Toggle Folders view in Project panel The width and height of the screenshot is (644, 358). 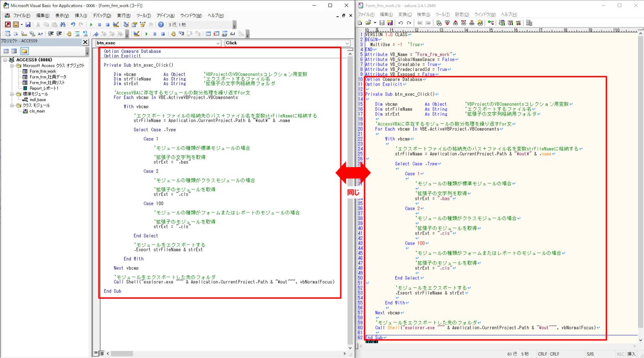pos(24,51)
